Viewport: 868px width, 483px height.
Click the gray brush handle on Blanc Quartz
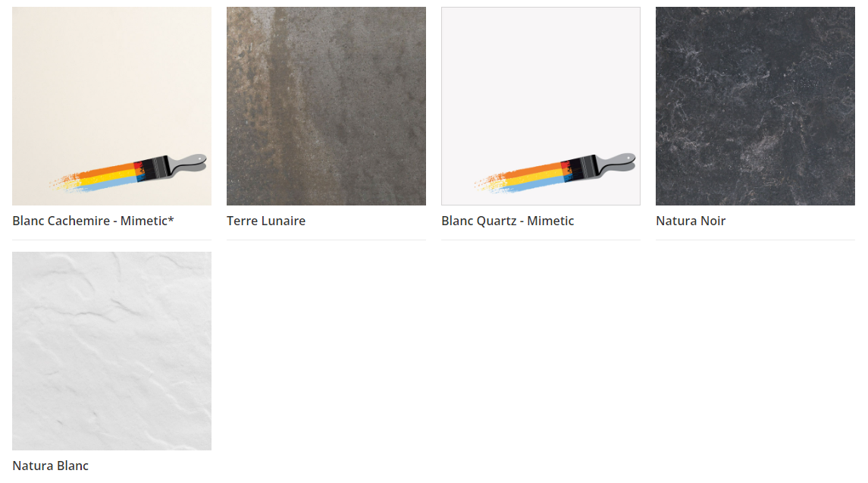pyautogui.click(x=616, y=163)
